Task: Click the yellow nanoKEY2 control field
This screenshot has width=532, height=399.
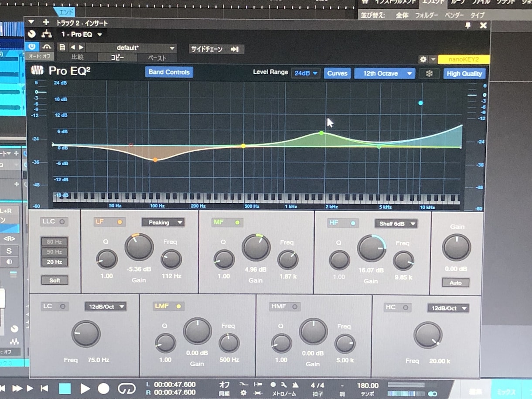Action: tap(464, 60)
